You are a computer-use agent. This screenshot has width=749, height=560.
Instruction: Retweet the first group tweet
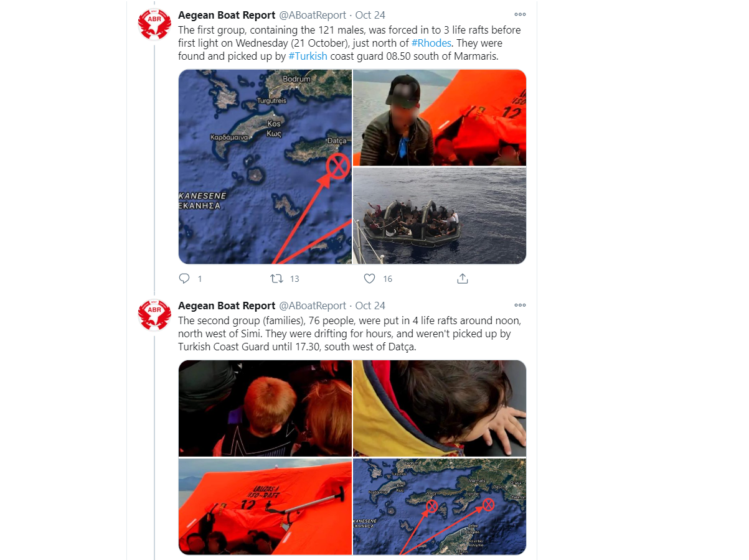[277, 279]
